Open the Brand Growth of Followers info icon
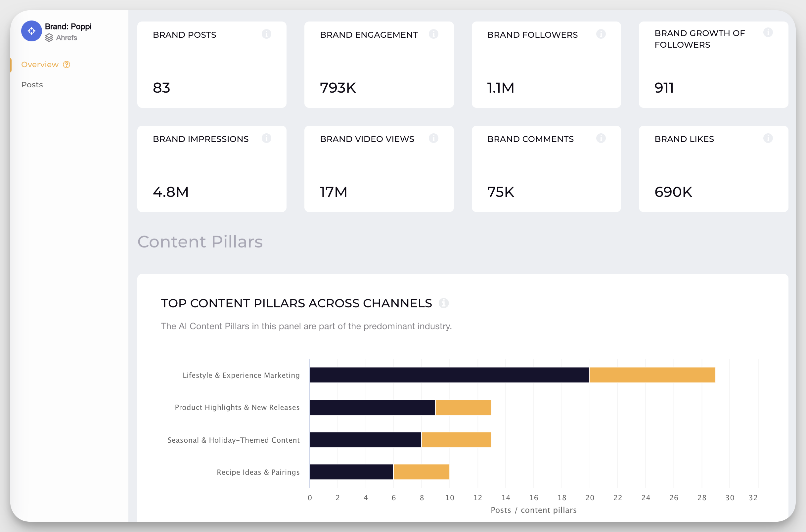The width and height of the screenshot is (806, 532). point(768,32)
